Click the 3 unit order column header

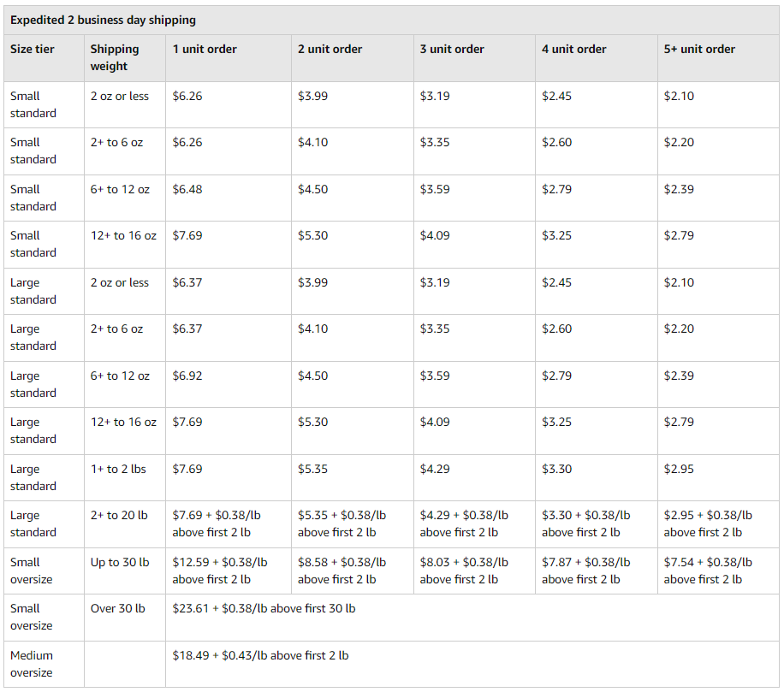click(x=450, y=49)
